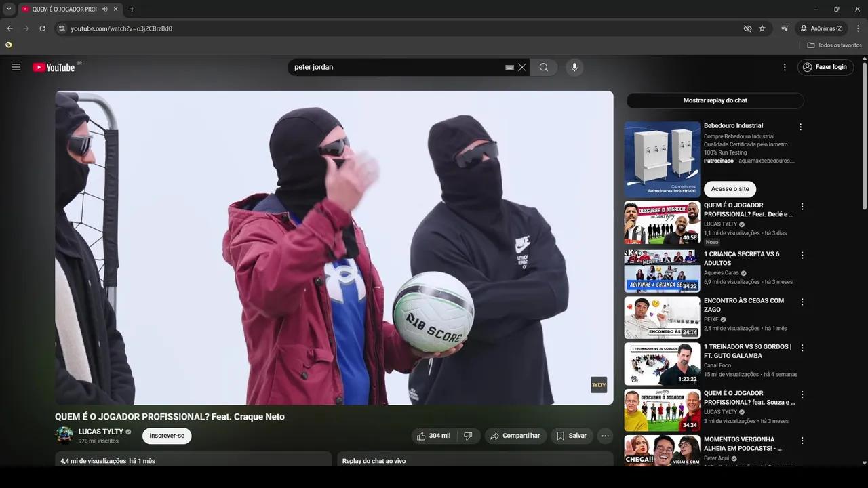The width and height of the screenshot is (868, 488).
Task: Start voice search with microphone icon
Action: 574,67
